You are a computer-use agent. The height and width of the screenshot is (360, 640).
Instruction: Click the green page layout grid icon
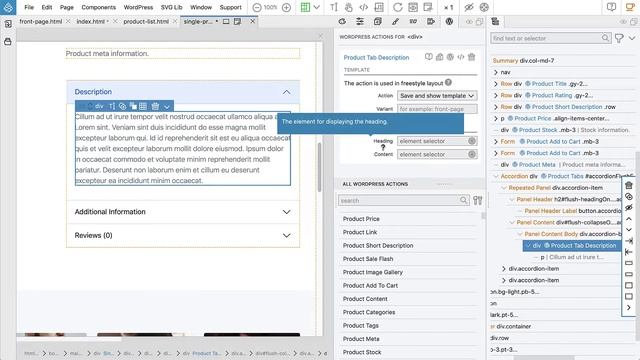point(305,7)
